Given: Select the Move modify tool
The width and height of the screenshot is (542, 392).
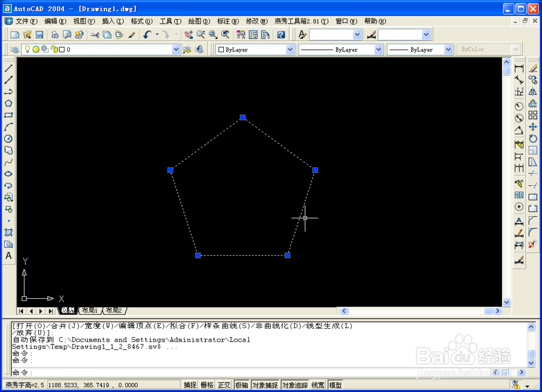Looking at the screenshot, I should [533, 127].
